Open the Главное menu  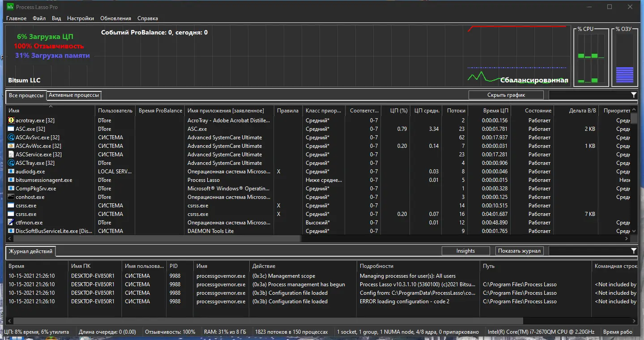[x=17, y=18]
